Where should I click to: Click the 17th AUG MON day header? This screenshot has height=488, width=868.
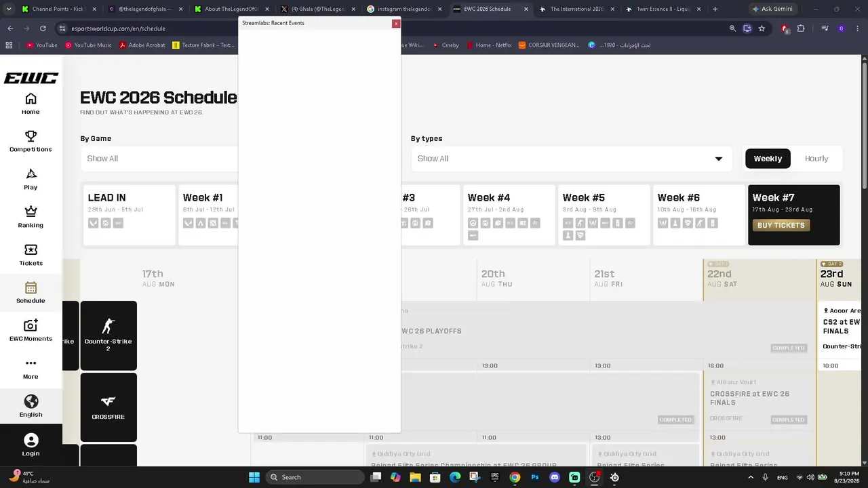point(158,278)
